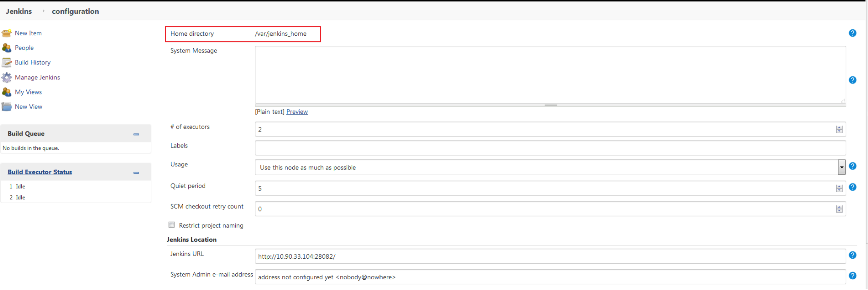
Task: Enable Restrict project naming checkbox
Action: tap(172, 225)
